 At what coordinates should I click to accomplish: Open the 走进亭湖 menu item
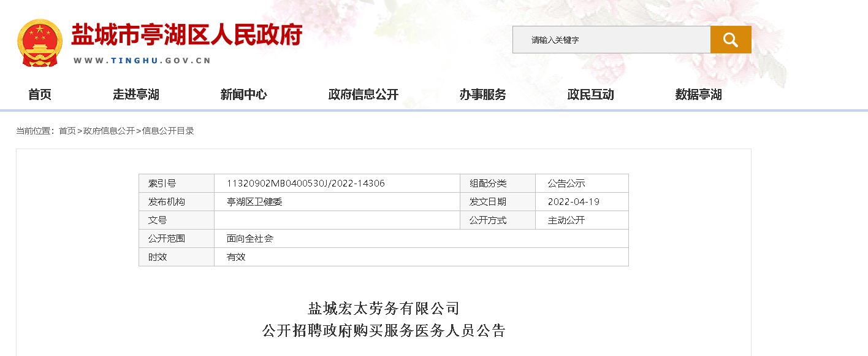(136, 95)
